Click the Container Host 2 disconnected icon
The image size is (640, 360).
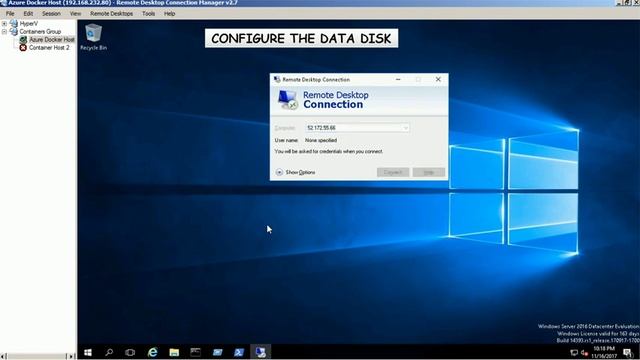(x=23, y=48)
